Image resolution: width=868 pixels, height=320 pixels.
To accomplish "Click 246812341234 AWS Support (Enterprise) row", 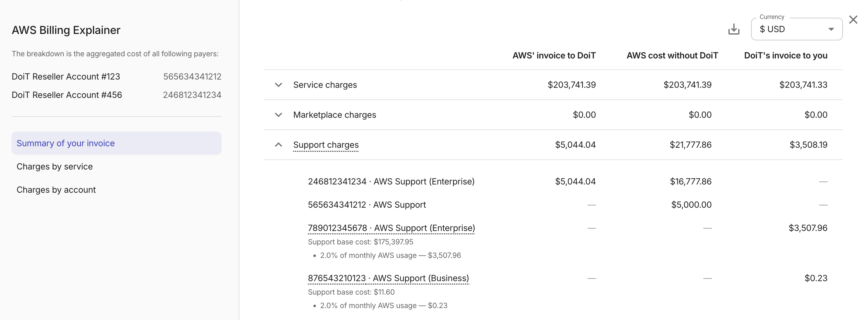I will tap(391, 181).
